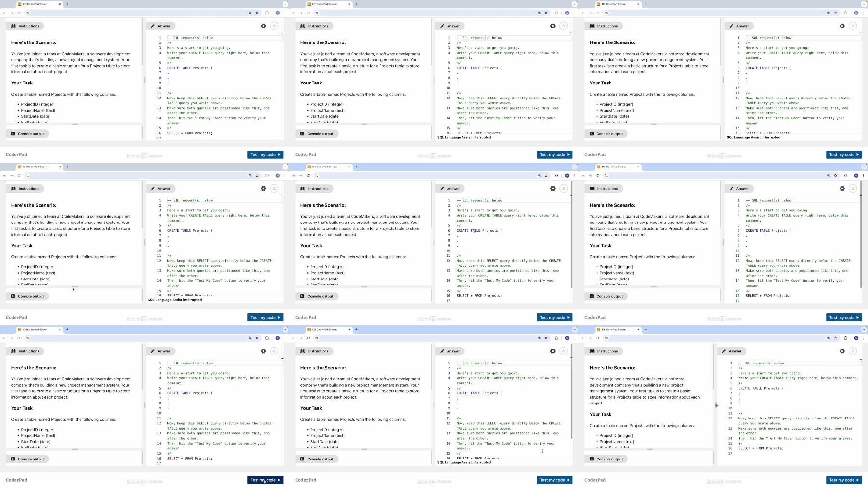Bookmark page with star in top-left frame
Screen dimensions: 868x488
(x=257, y=13)
